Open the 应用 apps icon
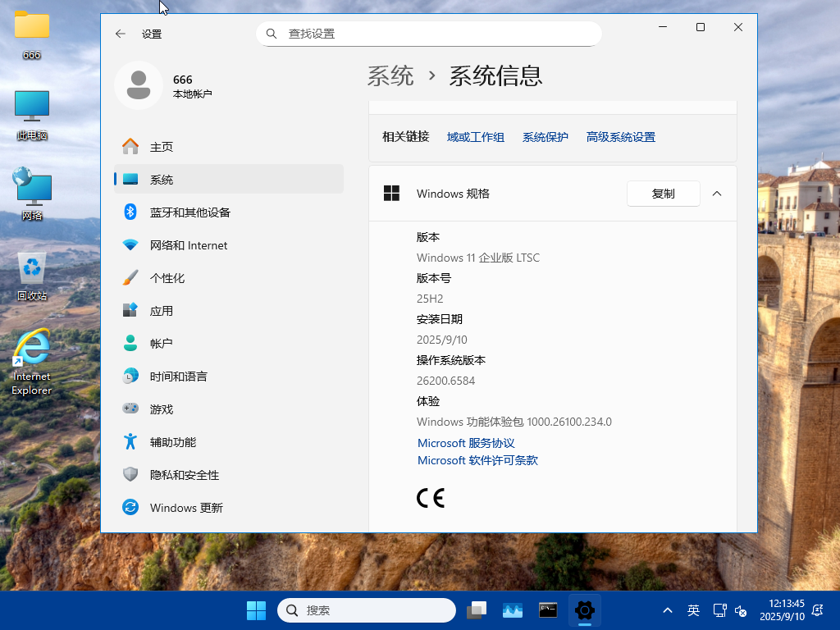The image size is (840, 630). click(x=130, y=310)
